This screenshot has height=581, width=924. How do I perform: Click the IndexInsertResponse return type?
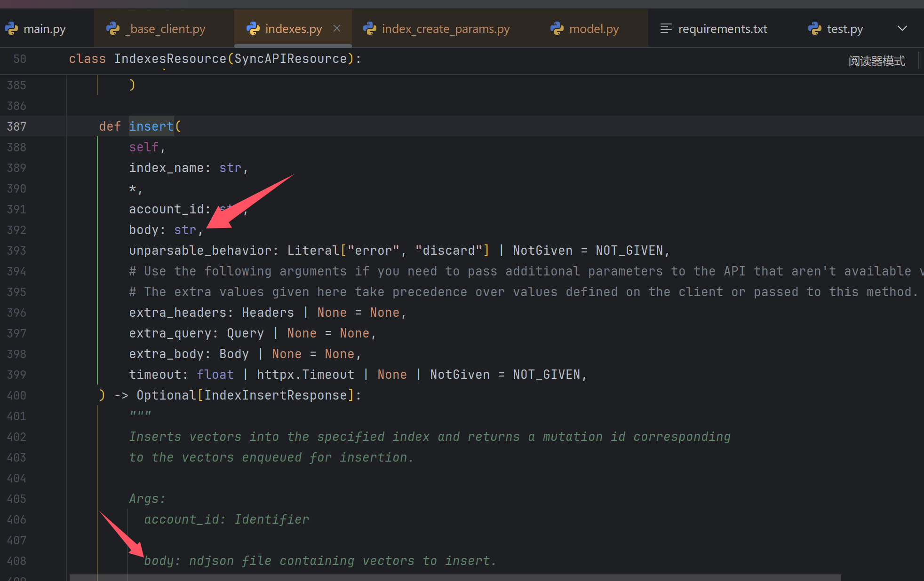pos(275,395)
